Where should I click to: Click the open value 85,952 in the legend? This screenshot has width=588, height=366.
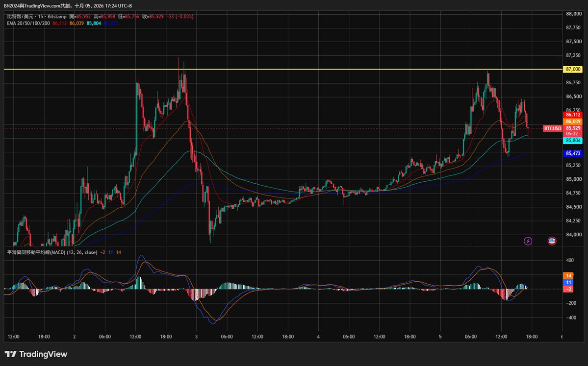(84, 17)
